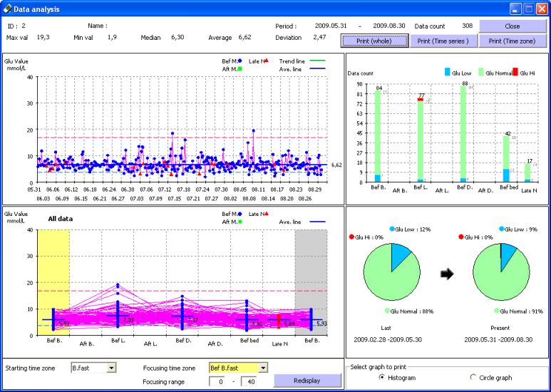Click the Bef D. histogram bar
Image resolution: width=551 pixels, height=392 pixels.
click(x=463, y=134)
